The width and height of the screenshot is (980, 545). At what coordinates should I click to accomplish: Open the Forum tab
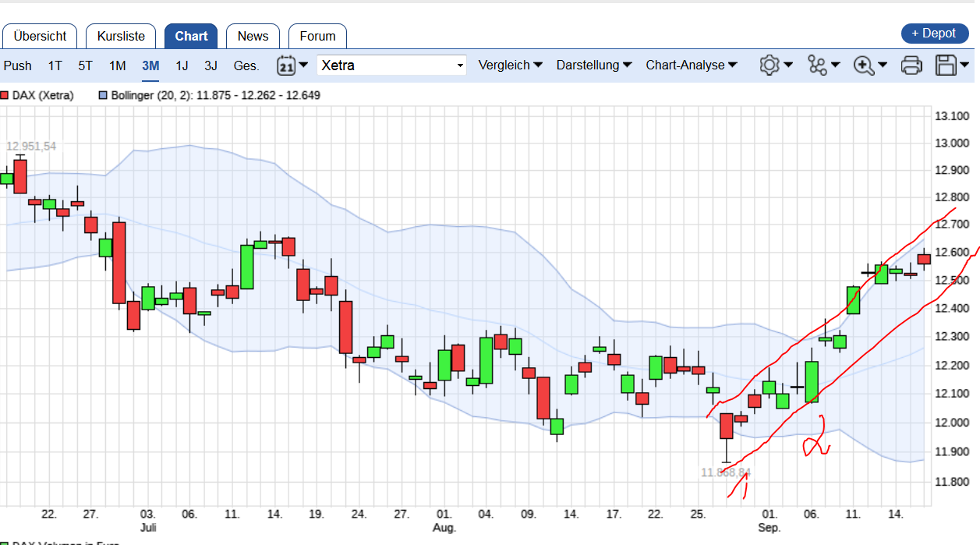click(x=317, y=36)
